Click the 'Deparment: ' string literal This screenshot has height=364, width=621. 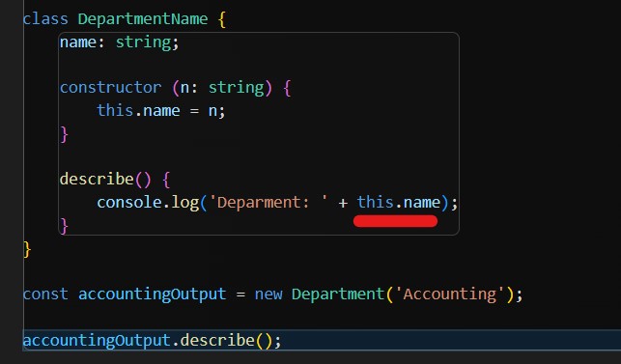click(268, 203)
